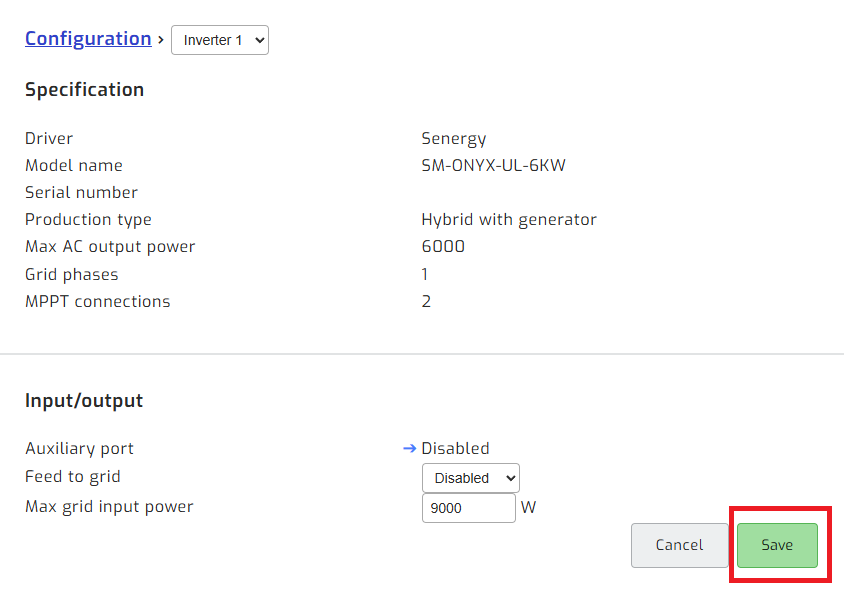Viewport: 844px width, 602px height.
Task: Click the dropdown arrow on Inverter 1 selector
Action: coord(258,40)
